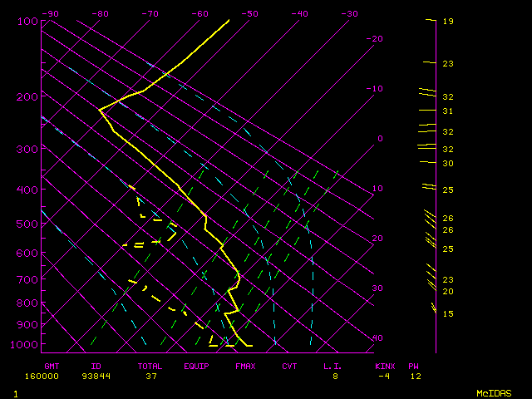Click the TOTAL index value 37

151,376
